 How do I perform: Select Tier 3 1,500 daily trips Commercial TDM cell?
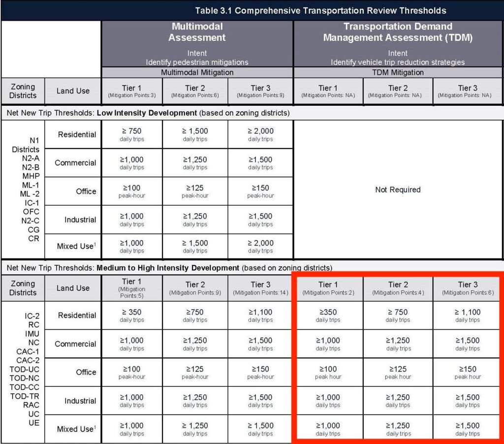click(x=467, y=343)
